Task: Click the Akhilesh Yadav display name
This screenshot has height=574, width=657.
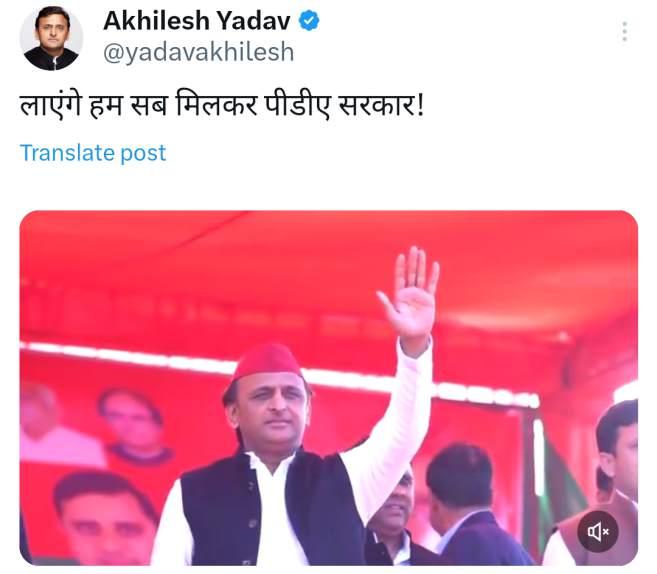Action: coord(197,21)
